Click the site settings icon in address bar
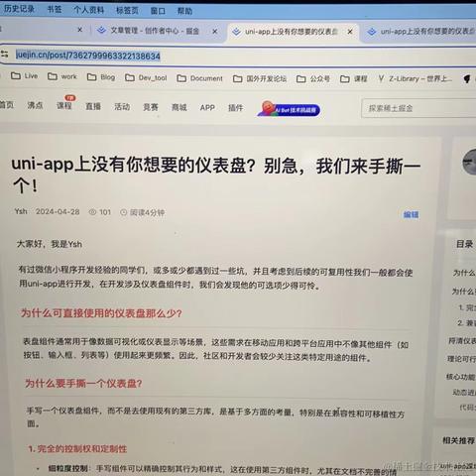Viewport: 476px width, 476px height. tap(4, 54)
